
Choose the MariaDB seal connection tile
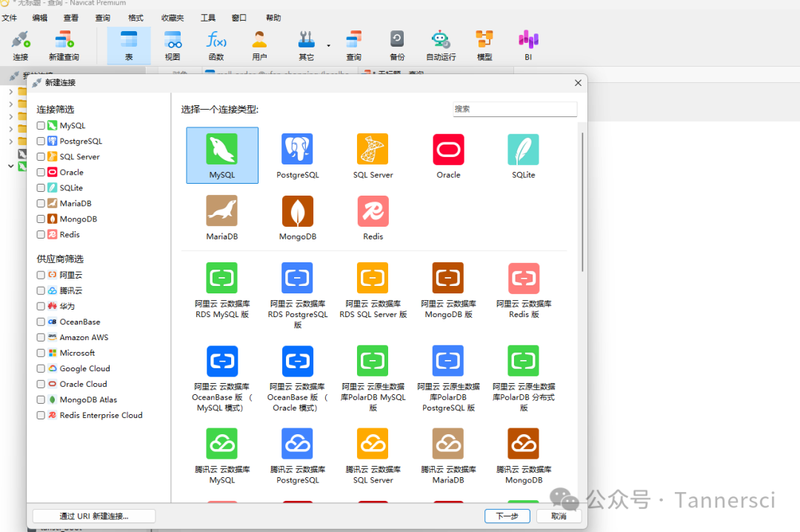pos(222,218)
